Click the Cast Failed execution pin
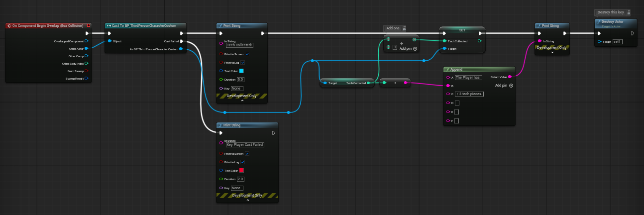The image size is (644, 215). click(x=182, y=41)
